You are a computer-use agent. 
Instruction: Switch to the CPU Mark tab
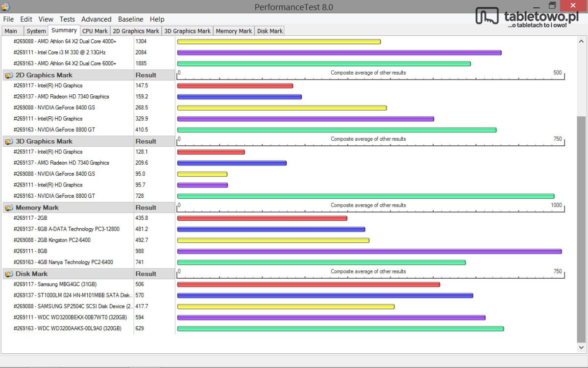click(x=95, y=31)
